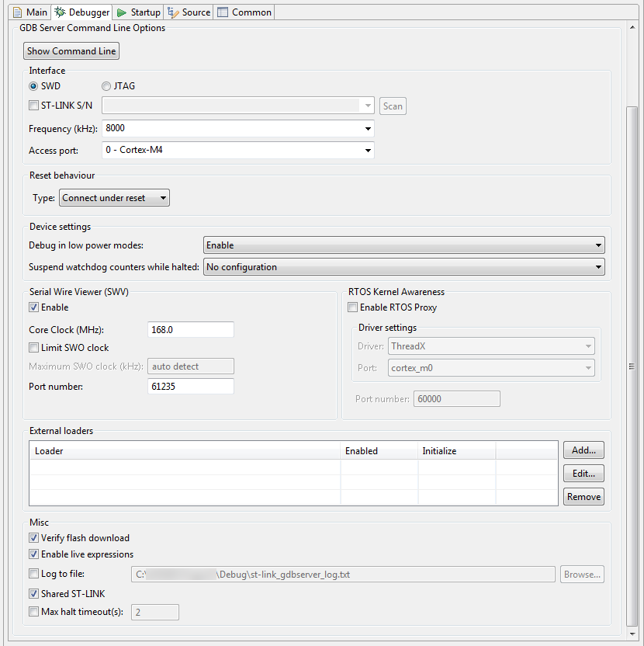The width and height of the screenshot is (644, 646).
Task: Open the Common tab
Action: click(x=244, y=12)
